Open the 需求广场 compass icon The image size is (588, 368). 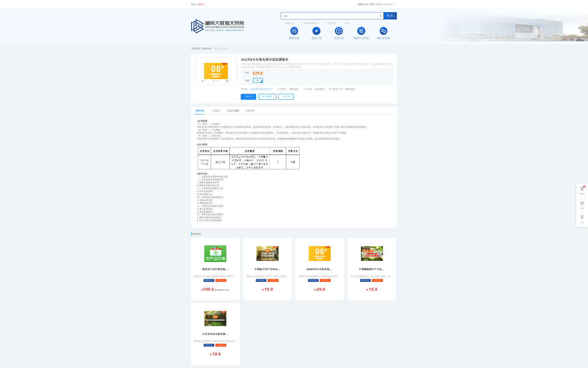(316, 31)
